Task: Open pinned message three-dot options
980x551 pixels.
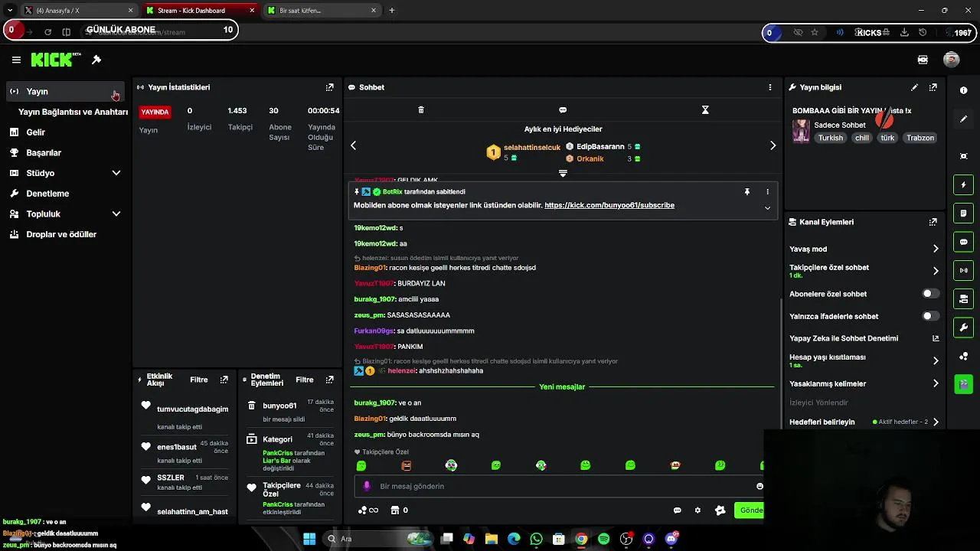Action: [768, 192]
